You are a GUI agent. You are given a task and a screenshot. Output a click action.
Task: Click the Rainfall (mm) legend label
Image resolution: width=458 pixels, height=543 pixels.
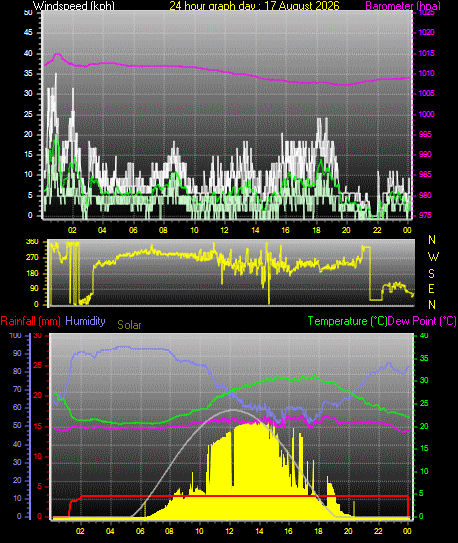(30, 321)
